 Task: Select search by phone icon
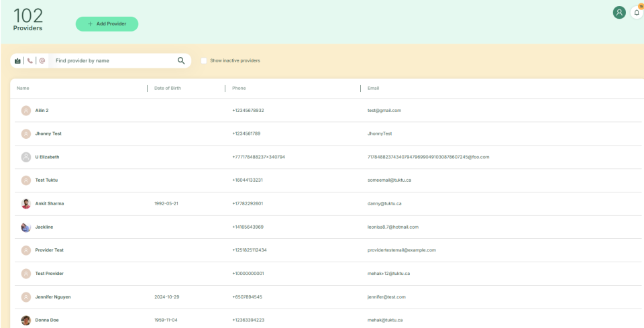pyautogui.click(x=30, y=60)
